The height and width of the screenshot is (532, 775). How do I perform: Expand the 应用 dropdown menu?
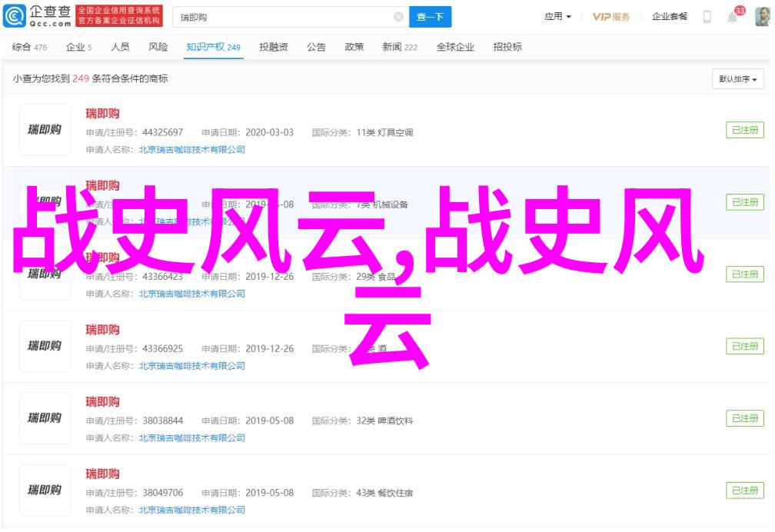click(x=557, y=16)
